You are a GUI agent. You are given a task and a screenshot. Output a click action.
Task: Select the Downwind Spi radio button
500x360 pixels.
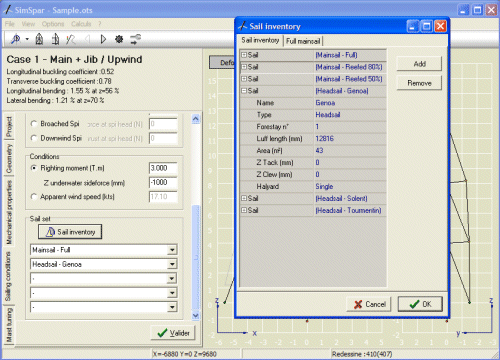click(x=34, y=138)
